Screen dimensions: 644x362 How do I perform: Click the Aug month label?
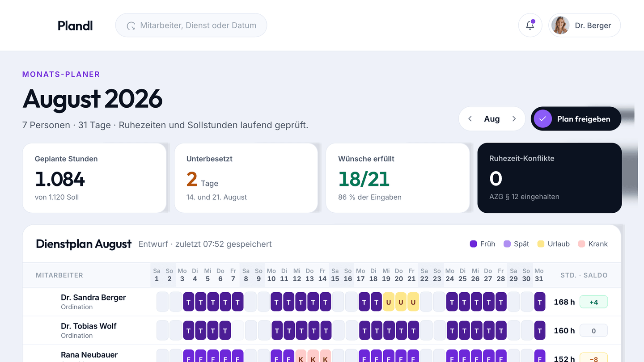tap(492, 119)
